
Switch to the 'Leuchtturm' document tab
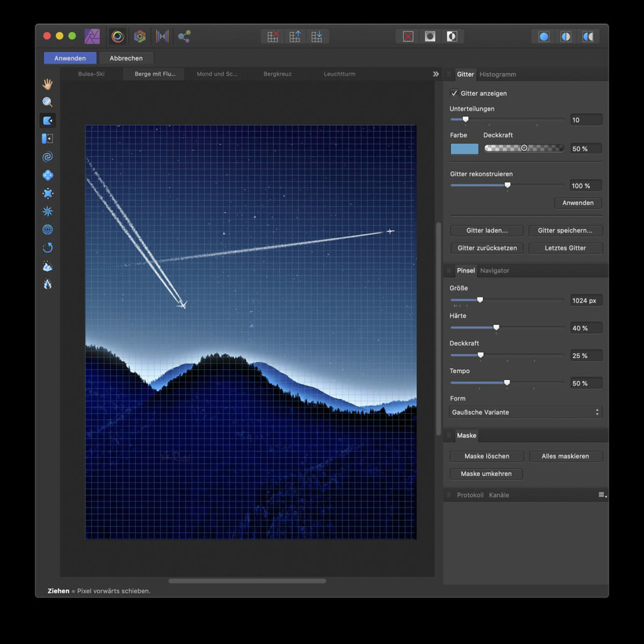pos(339,74)
